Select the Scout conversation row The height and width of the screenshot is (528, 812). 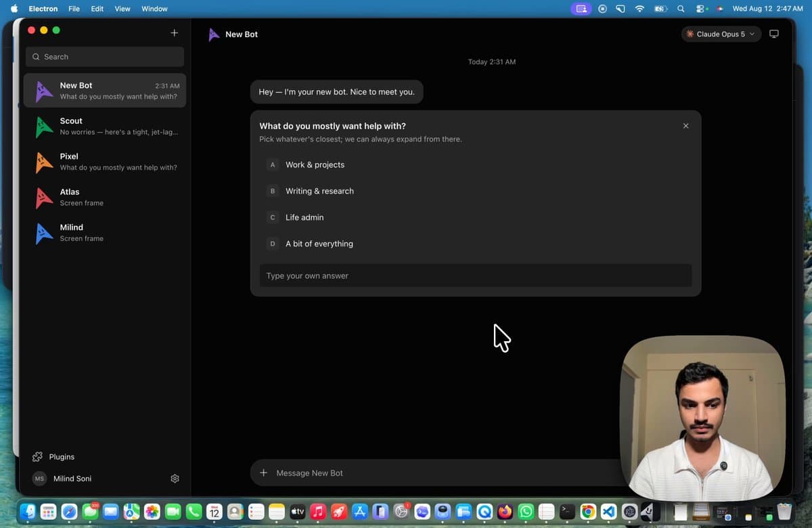pyautogui.click(x=105, y=126)
